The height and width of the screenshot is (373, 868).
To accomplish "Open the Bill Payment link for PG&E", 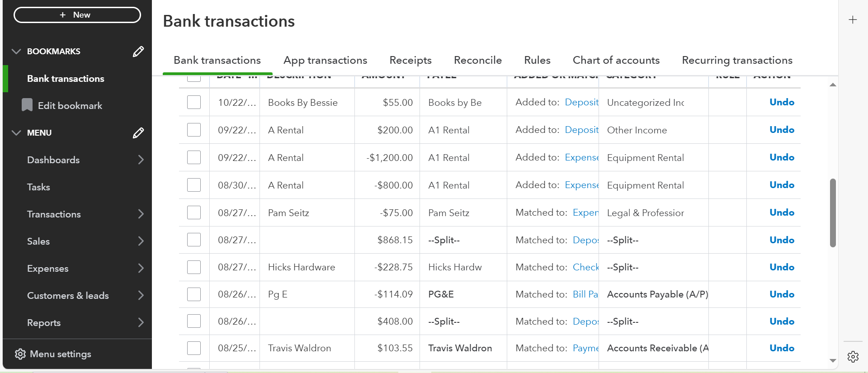I will 585,294.
